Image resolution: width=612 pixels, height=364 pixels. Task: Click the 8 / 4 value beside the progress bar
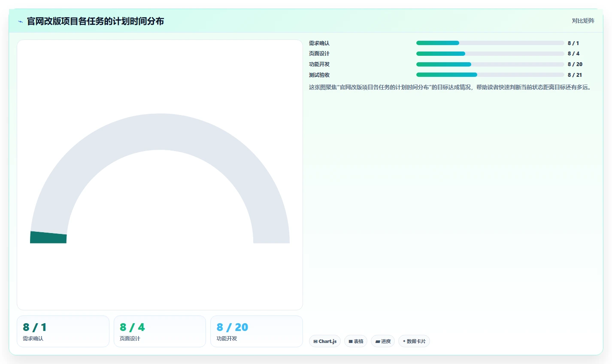tap(573, 54)
